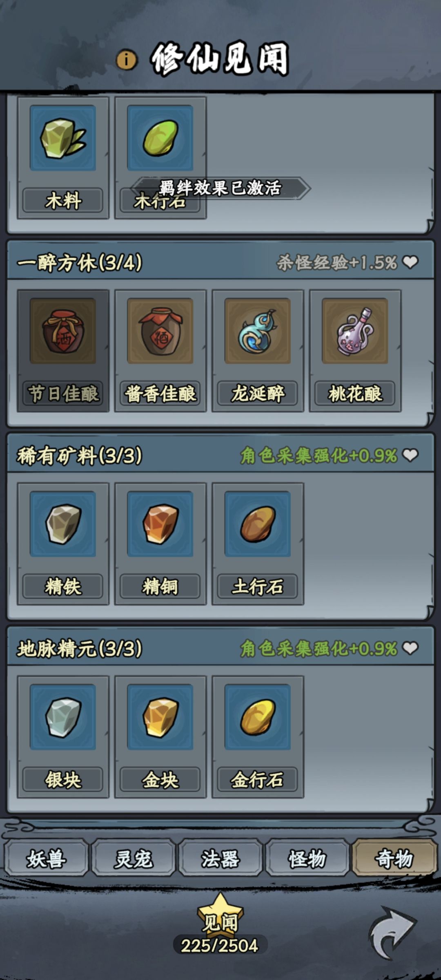441x980 pixels.
Task: Tap the 金块 gold ore thumbnail
Action: click(160, 717)
